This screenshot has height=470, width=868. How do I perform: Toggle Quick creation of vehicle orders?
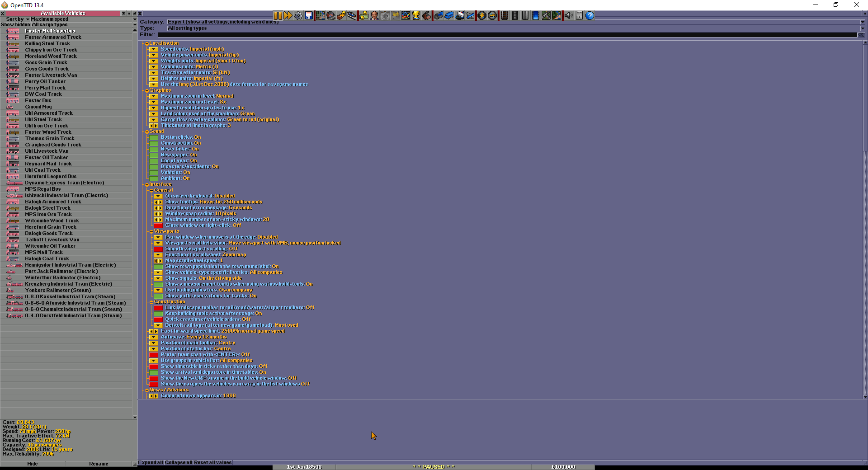point(158,320)
